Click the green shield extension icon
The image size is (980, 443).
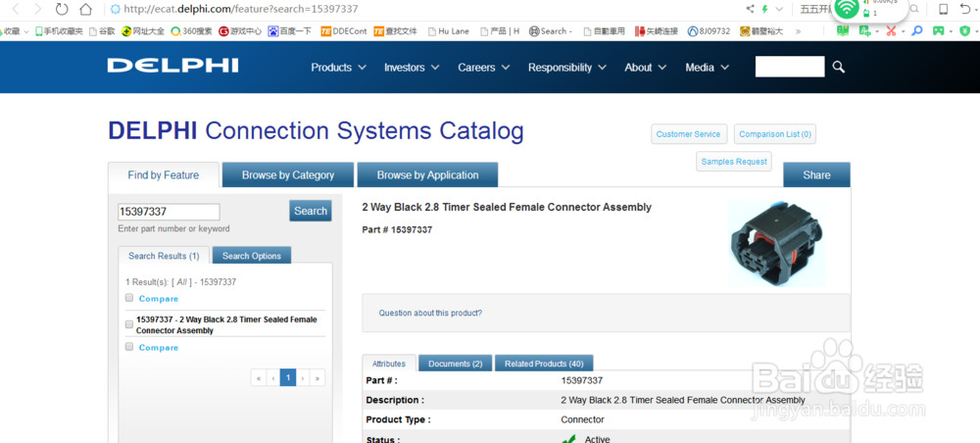[x=966, y=30]
